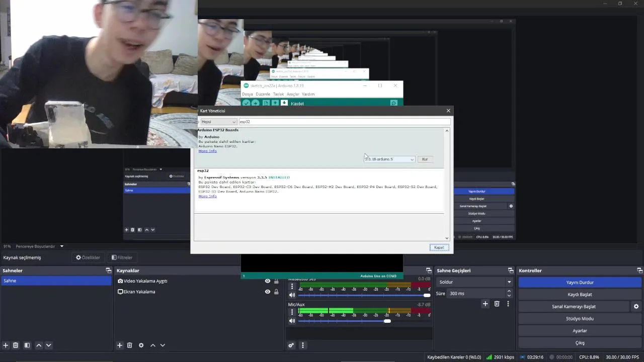The width and height of the screenshot is (644, 362).
Task: Add a new source in Kaynaklar panel
Action: point(120,345)
